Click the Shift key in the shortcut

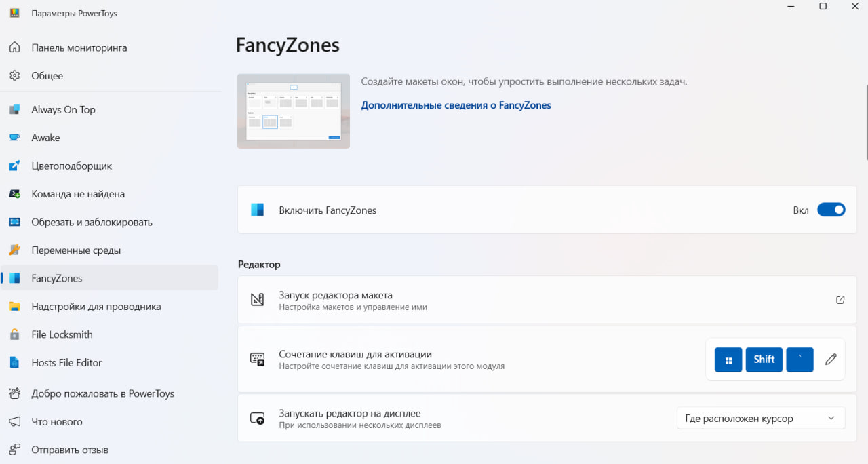tap(764, 360)
